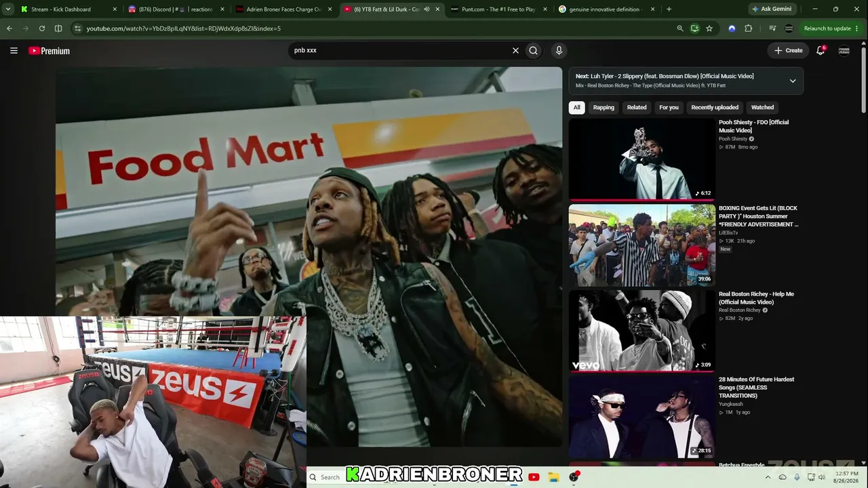Bookmark this page with the star
This screenshot has width=868, height=488.
click(x=709, y=28)
